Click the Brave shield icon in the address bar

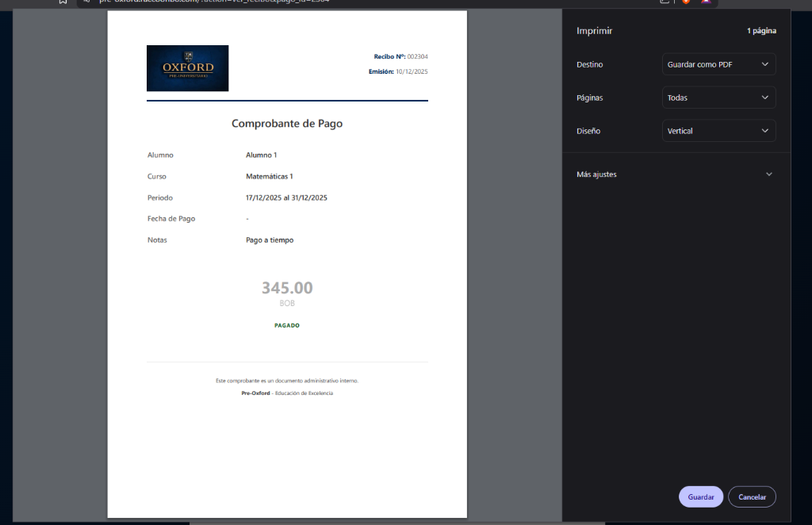(685, 2)
